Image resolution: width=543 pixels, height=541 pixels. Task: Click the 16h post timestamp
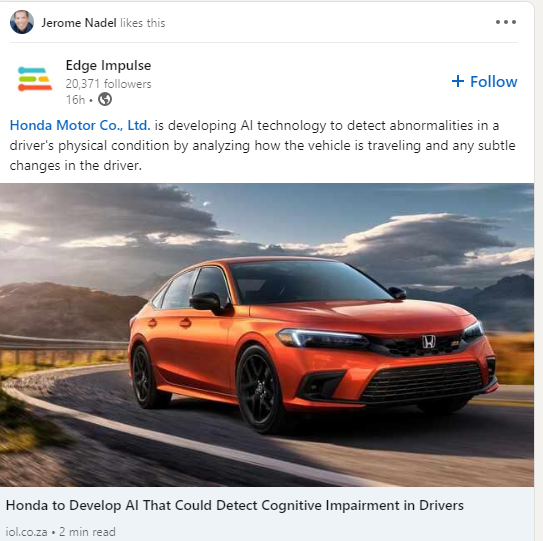75,100
